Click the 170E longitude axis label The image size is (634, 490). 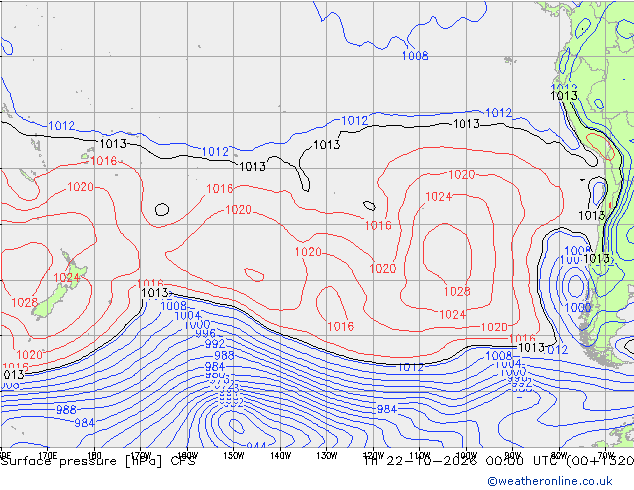pyautogui.click(x=48, y=456)
